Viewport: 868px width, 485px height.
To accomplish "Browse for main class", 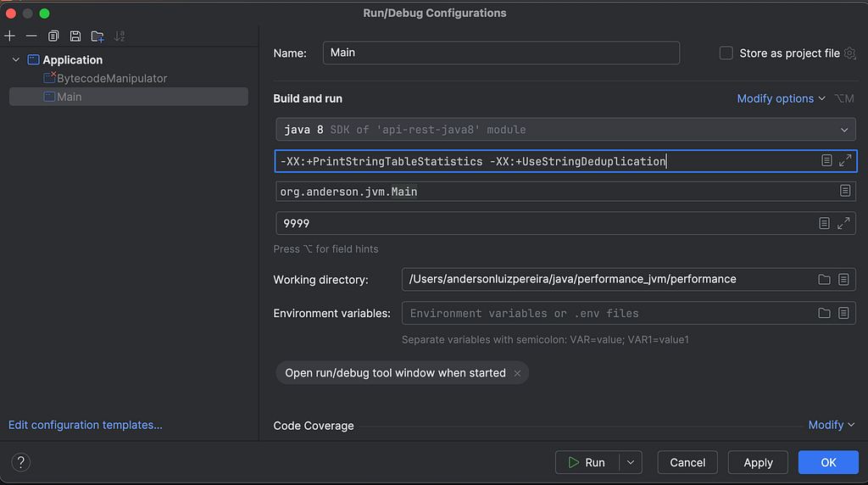I will coord(845,191).
